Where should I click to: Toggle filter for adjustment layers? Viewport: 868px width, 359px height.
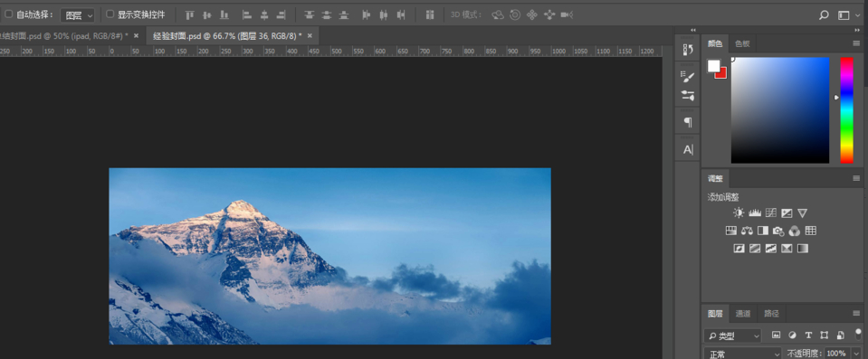792,335
